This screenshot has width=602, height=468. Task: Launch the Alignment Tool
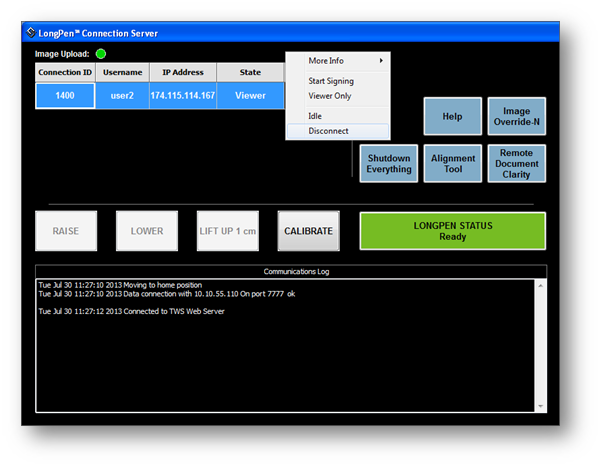coord(453,164)
